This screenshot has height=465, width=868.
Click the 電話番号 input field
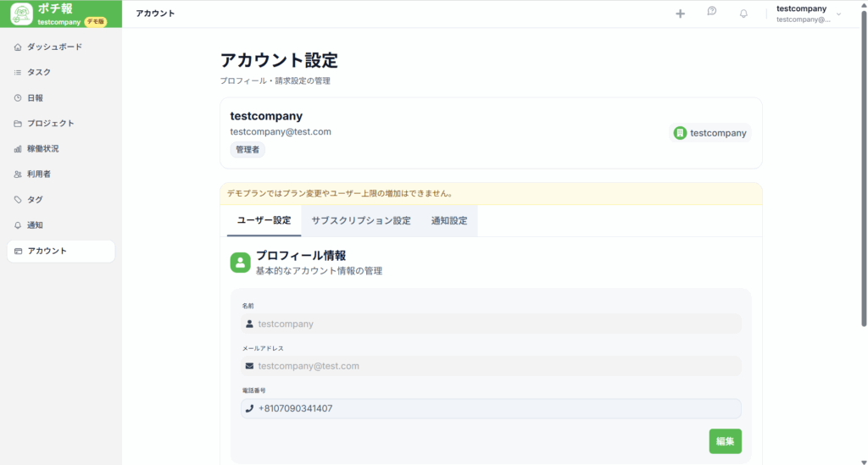[491, 409]
